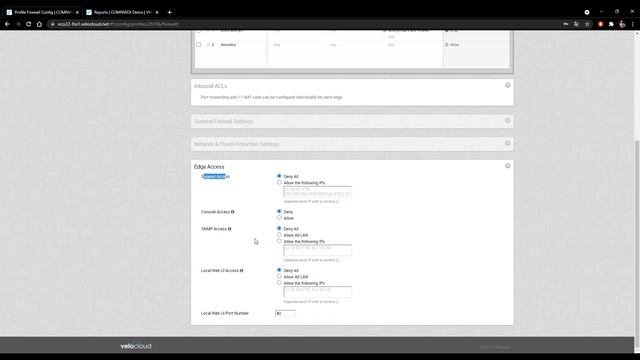
Task: Click the velocloud footer logo
Action: tap(136, 346)
